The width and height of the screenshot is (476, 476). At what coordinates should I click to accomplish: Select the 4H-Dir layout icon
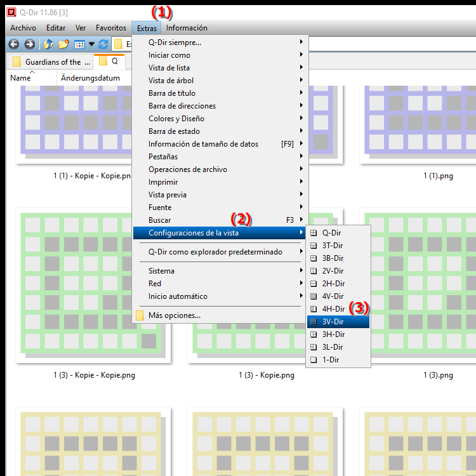point(314,309)
